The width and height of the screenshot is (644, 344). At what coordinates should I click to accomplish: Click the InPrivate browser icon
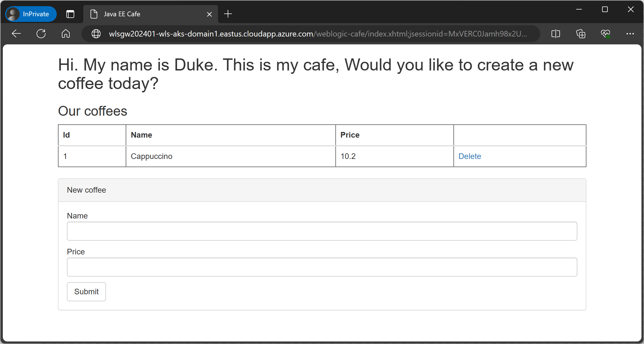click(13, 14)
